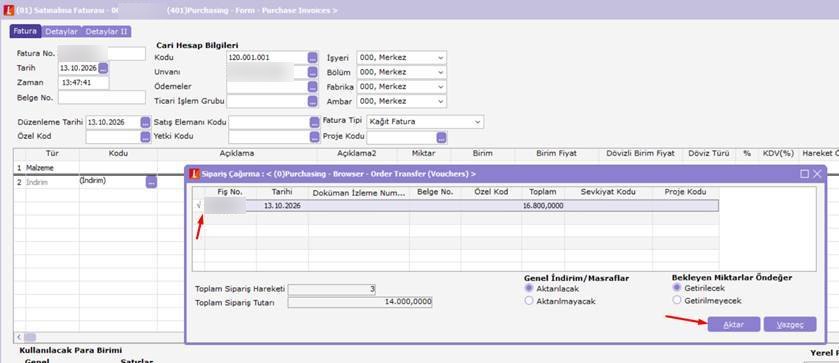Click Tarihi column header in dialog
The width and height of the screenshot is (839, 363).
282,192
